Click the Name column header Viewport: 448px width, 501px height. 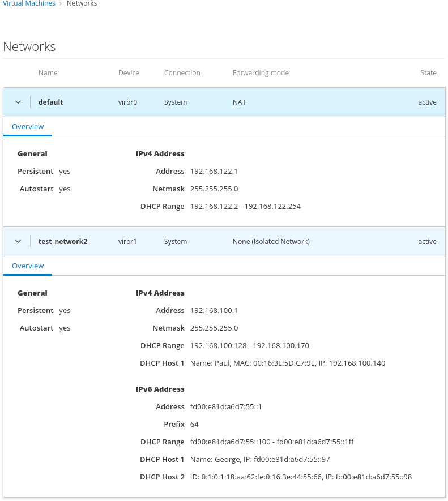48,73
